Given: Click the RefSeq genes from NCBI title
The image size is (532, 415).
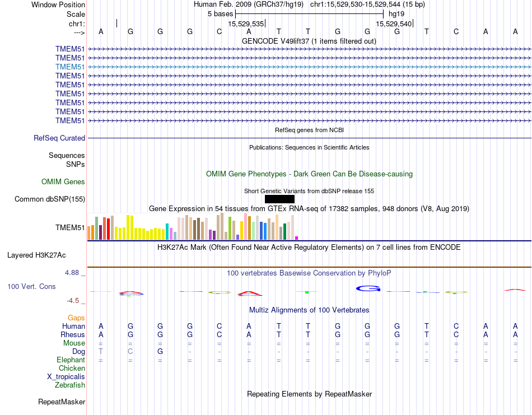Looking at the screenshot, I should click(x=309, y=130).
